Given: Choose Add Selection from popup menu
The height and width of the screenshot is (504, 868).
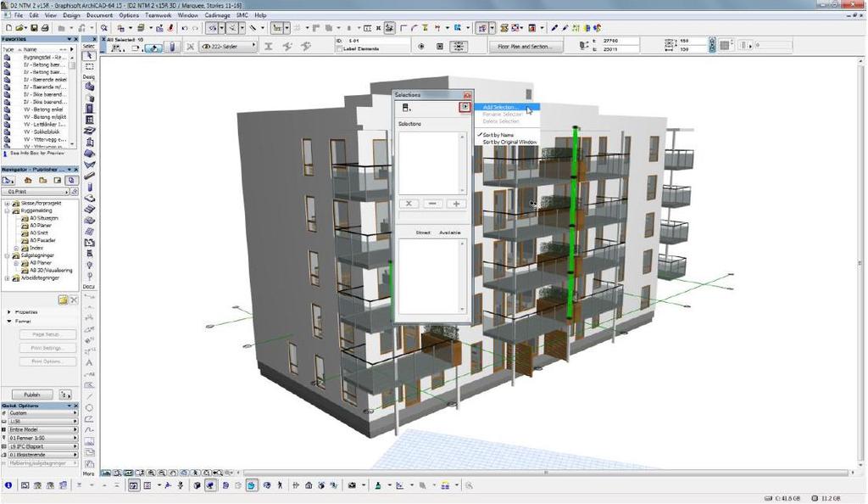Looking at the screenshot, I should coord(500,108).
